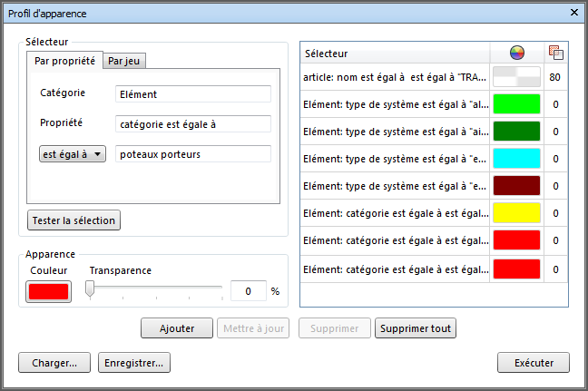Click the Catégorie field showing 'Elément'
The image size is (588, 391).
tap(193, 93)
